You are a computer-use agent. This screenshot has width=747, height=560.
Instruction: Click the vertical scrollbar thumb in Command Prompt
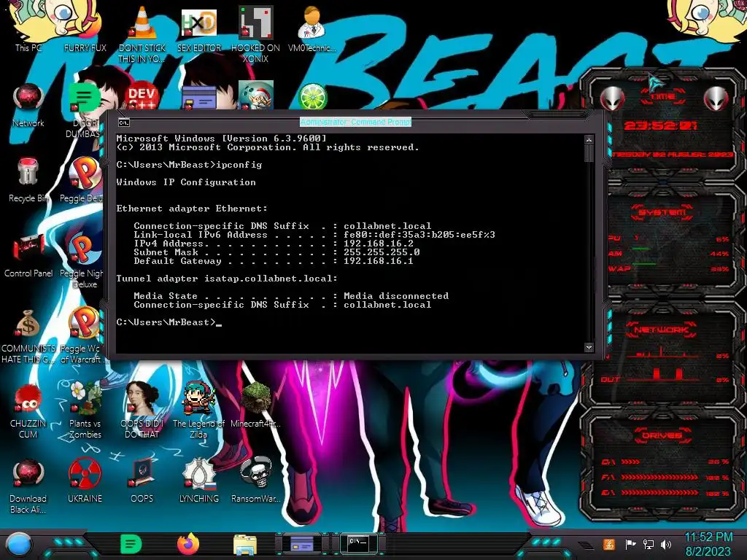tap(589, 153)
